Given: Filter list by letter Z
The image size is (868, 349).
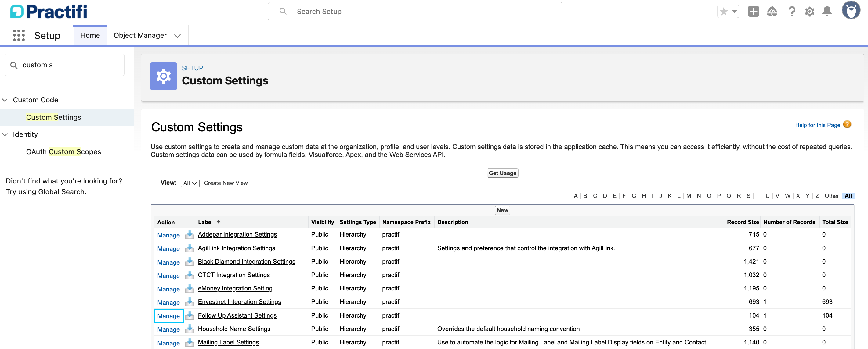Looking at the screenshot, I should (x=817, y=196).
